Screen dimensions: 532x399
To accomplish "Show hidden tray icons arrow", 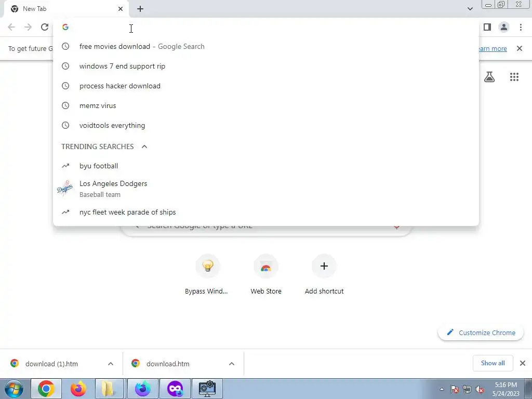I will click(x=442, y=389).
